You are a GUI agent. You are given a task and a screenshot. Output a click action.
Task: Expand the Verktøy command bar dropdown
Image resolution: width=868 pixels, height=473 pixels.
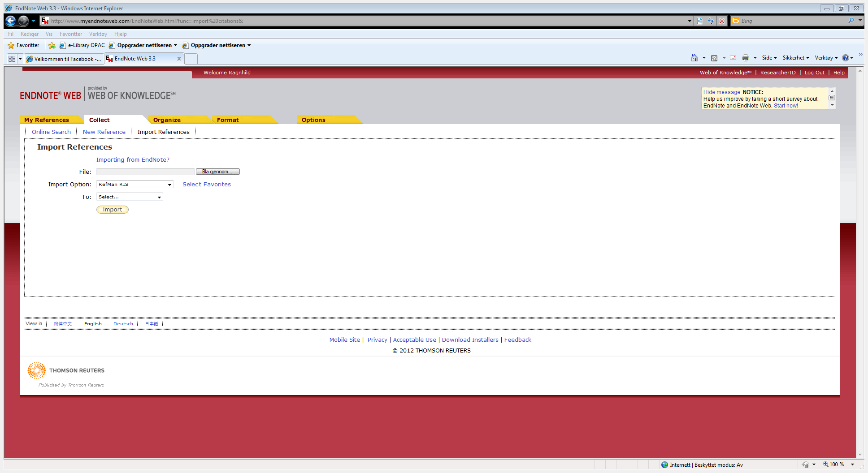click(826, 58)
